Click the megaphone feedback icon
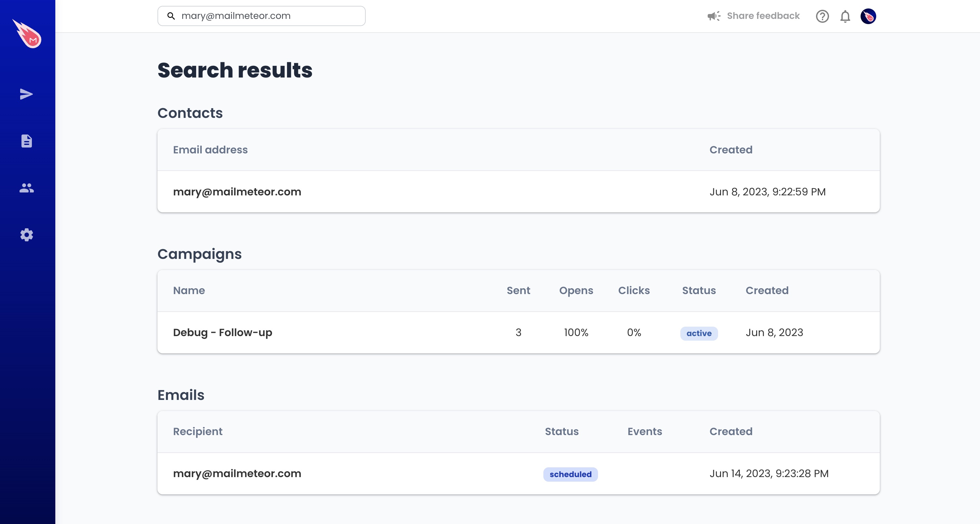The image size is (980, 524). [714, 16]
